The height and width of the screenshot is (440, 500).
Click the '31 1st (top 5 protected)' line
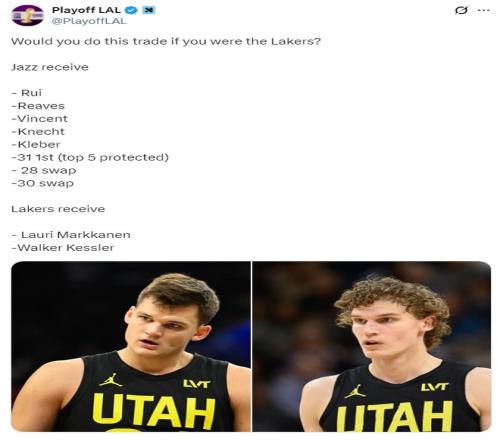point(90,157)
